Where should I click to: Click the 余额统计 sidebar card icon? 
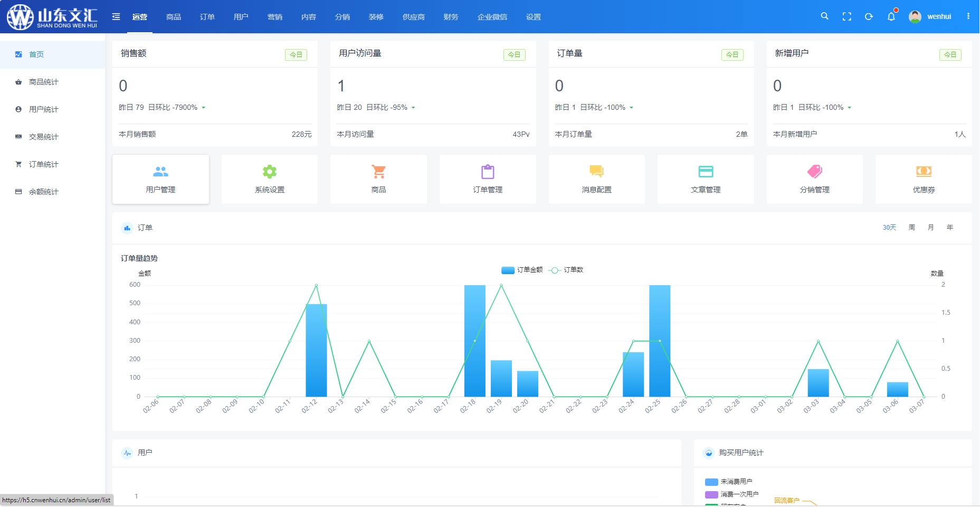18,192
